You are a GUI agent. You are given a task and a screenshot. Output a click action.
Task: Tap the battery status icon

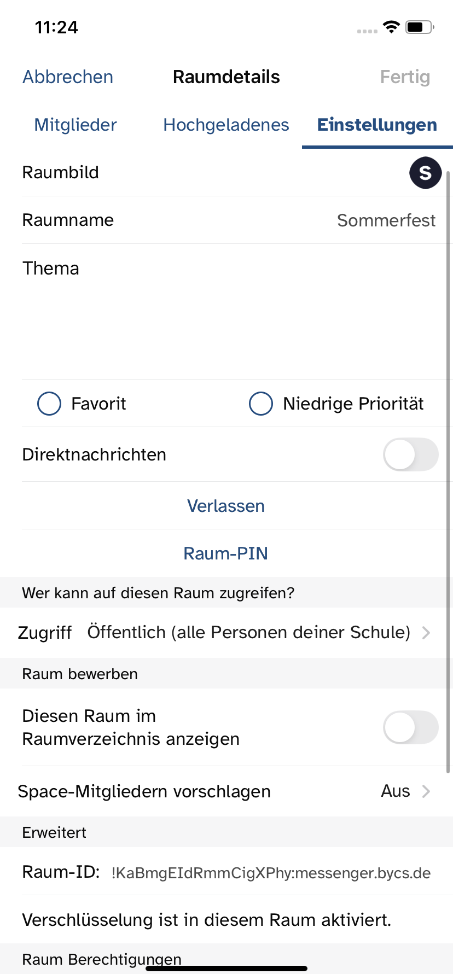(420, 27)
